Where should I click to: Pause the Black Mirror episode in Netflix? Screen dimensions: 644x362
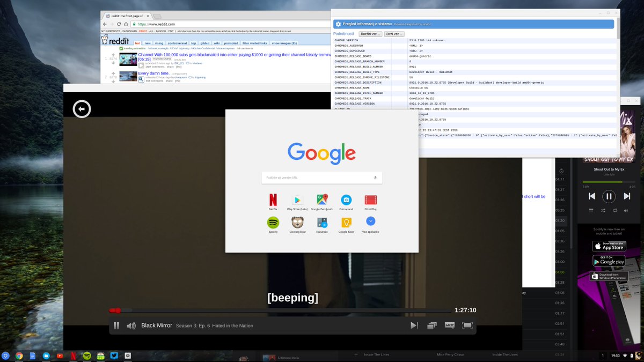pos(116,326)
